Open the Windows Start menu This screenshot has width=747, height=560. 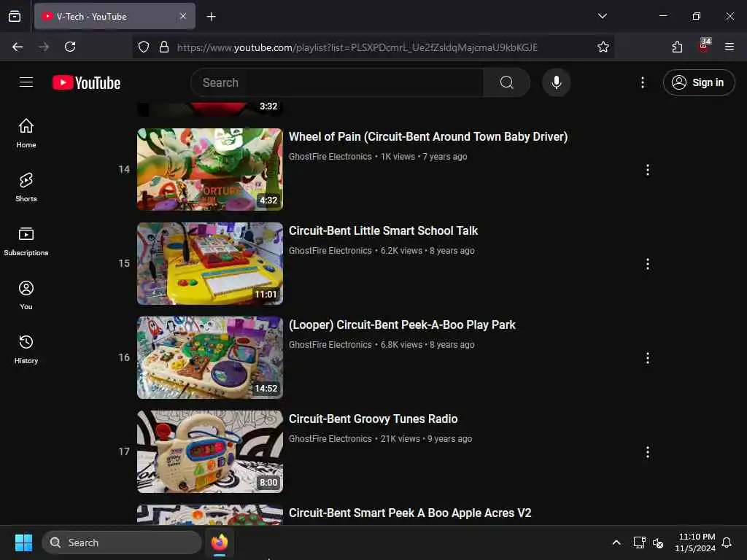[23, 542]
